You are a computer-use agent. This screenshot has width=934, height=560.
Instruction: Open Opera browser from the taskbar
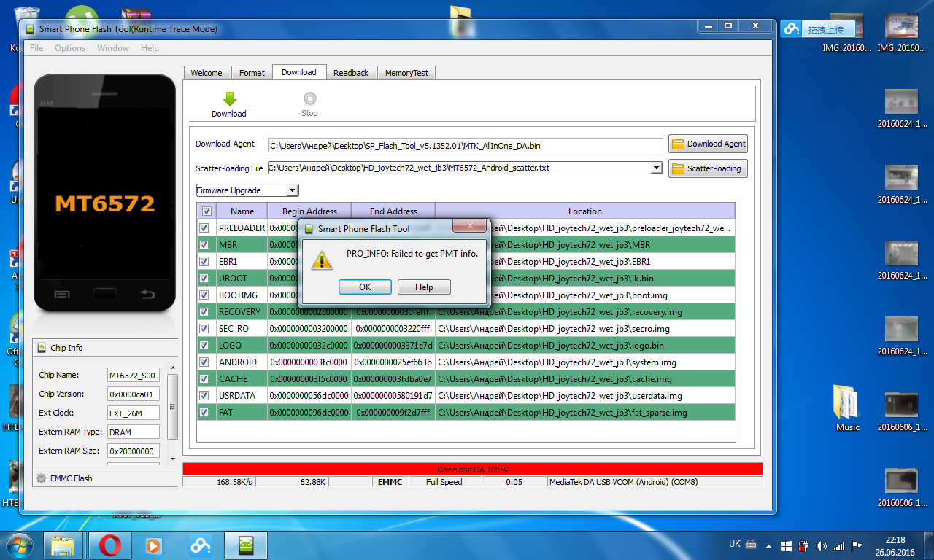[110, 545]
